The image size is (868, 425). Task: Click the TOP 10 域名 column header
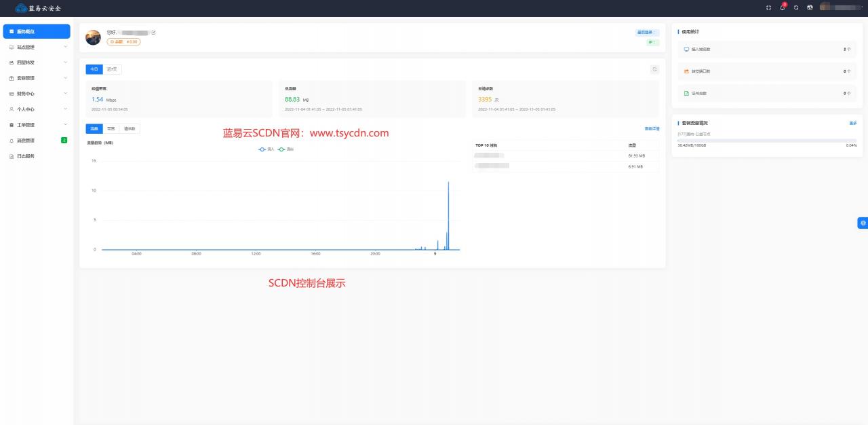coord(488,145)
